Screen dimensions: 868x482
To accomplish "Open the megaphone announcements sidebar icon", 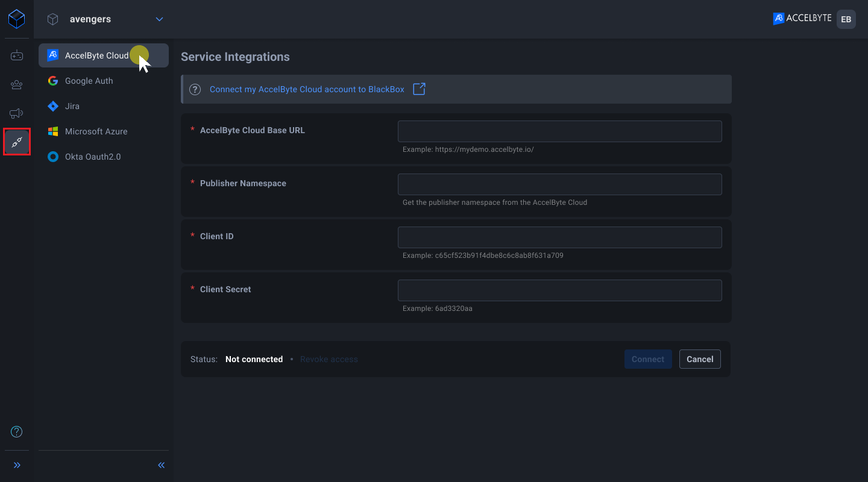I will (17, 113).
